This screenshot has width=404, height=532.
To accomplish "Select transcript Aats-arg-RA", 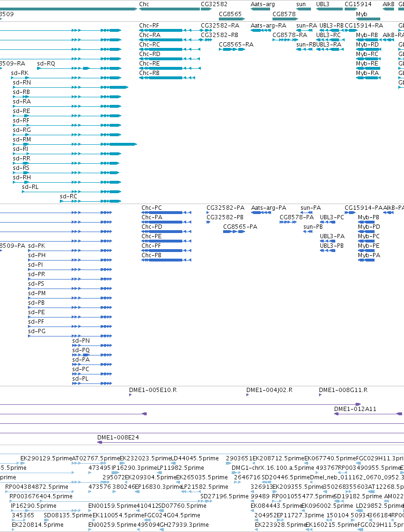I will pyautogui.click(x=261, y=30).
